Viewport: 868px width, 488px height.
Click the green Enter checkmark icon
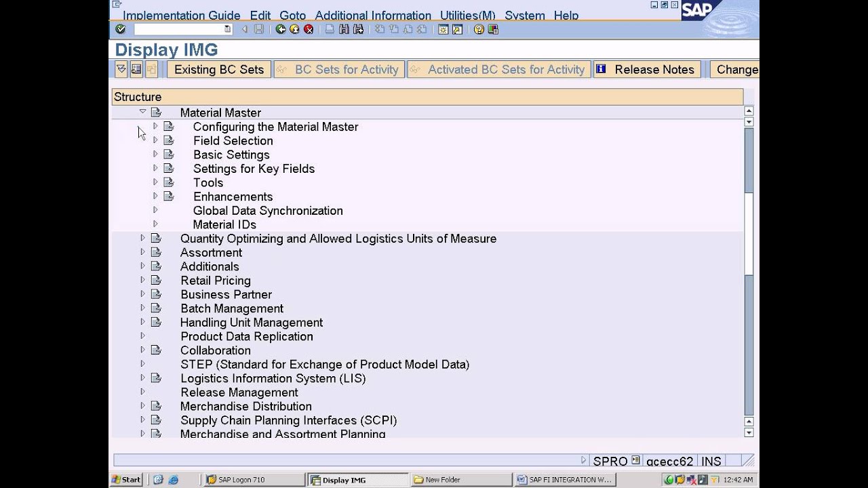pyautogui.click(x=121, y=29)
